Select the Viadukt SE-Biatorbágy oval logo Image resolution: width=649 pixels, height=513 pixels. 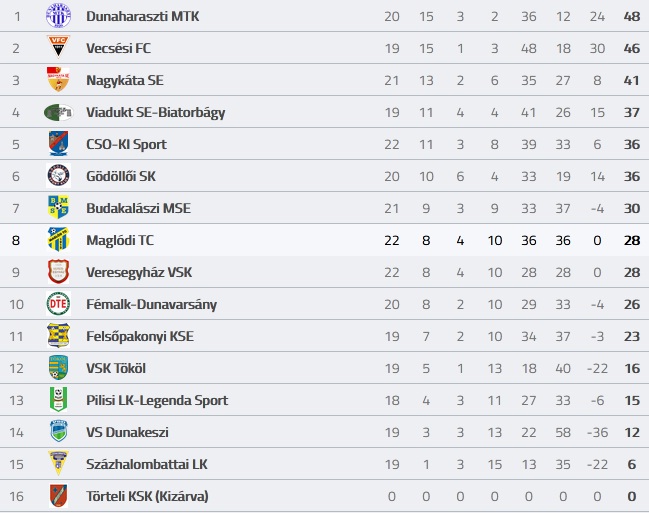58,112
